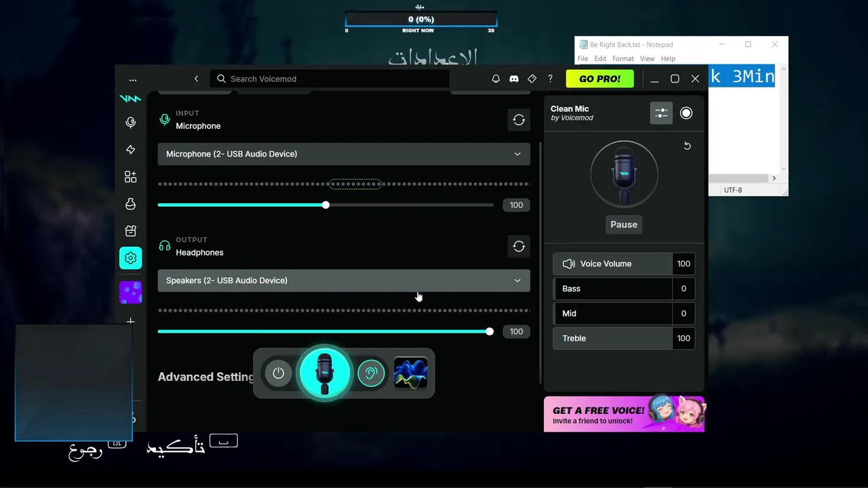868x488 pixels.
Task: Click the Search Voicemod field
Action: [x=330, y=79]
